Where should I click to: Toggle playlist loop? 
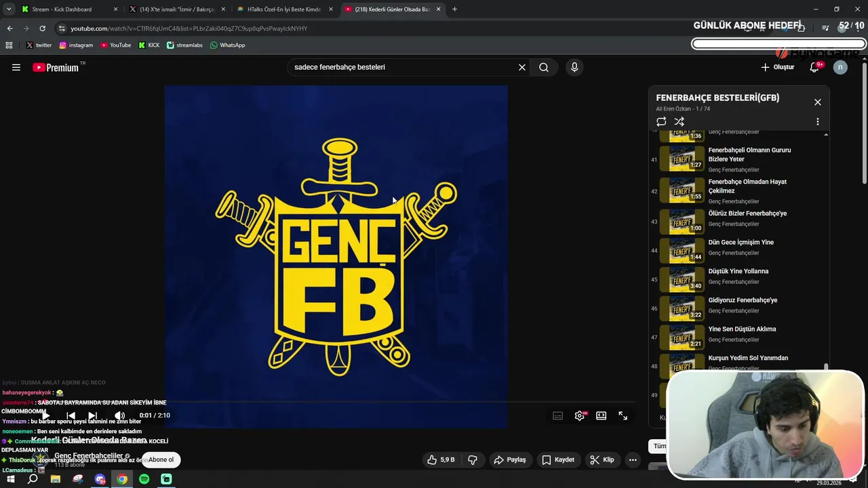pos(661,121)
